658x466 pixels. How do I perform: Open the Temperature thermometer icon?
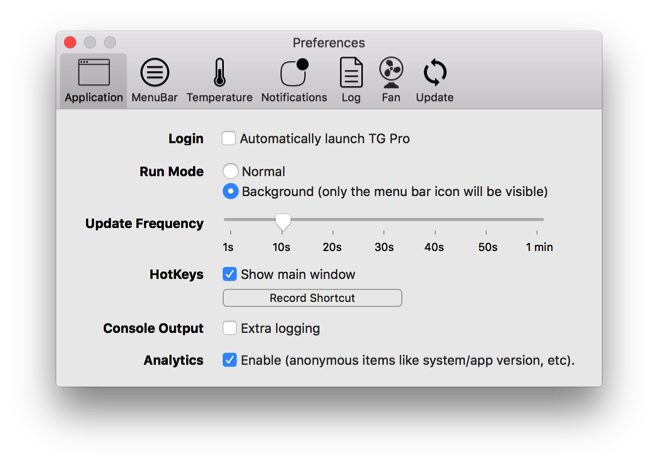point(219,72)
